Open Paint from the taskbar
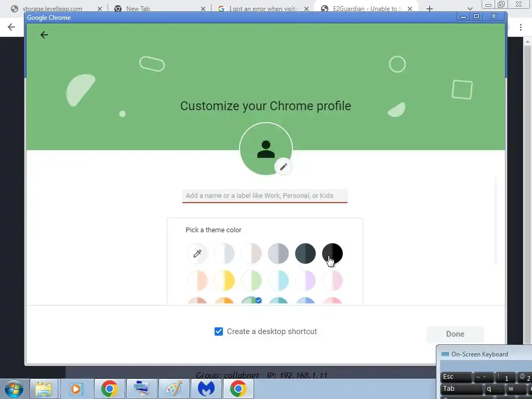This screenshot has height=399, width=532. click(x=174, y=389)
